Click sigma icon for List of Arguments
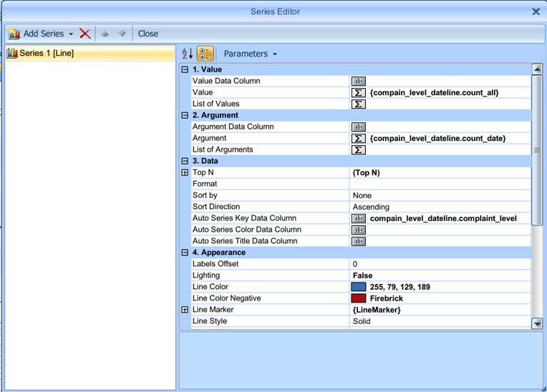 [359, 150]
